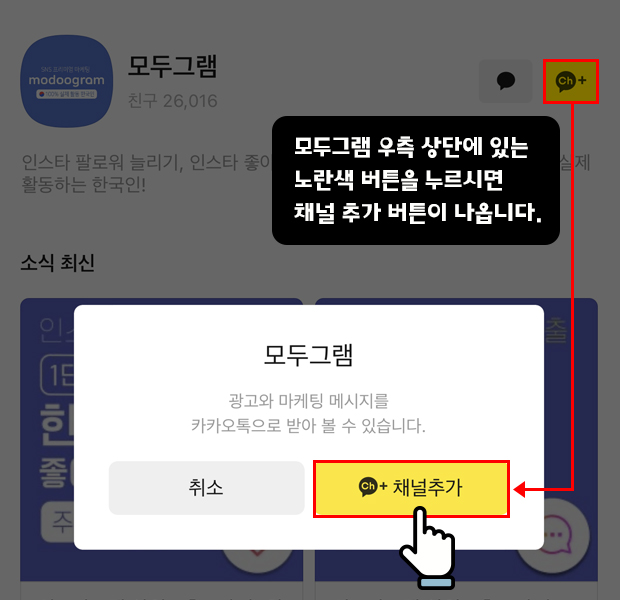Screen dimensions: 620x600
Task: Select the 모두그램 channel name in header
Action: click(x=173, y=66)
